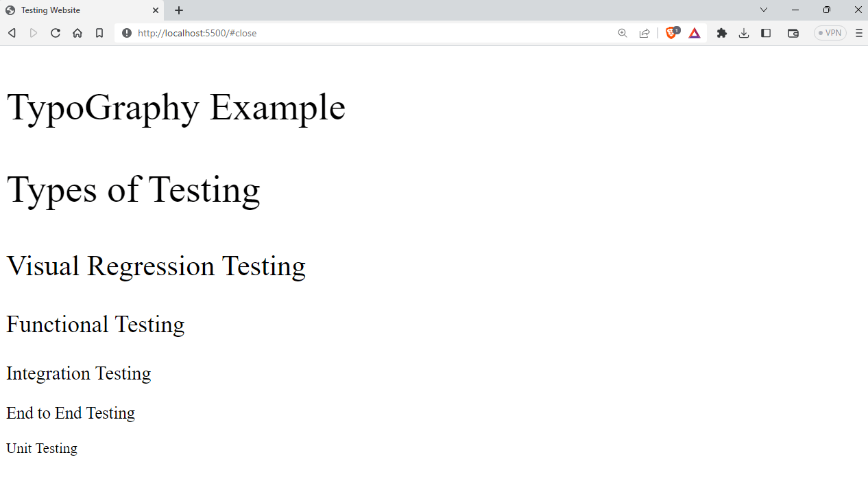
Task: Open the hamburger settings menu
Action: 858,32
